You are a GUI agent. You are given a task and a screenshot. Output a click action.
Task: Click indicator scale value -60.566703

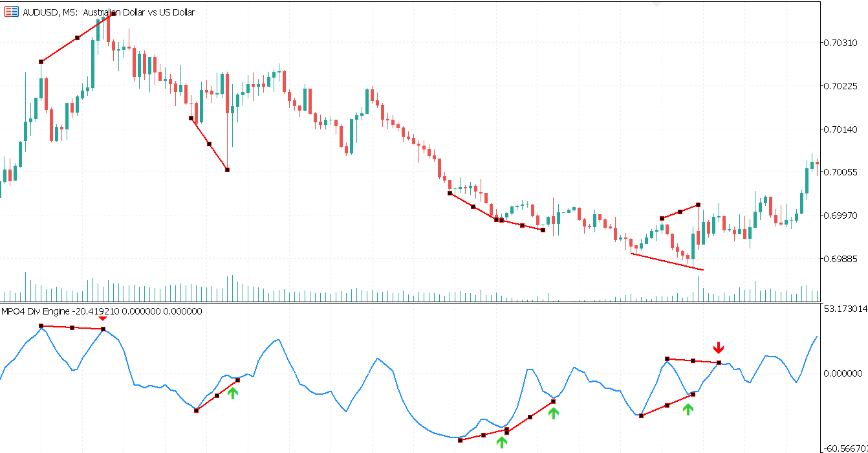(844, 448)
